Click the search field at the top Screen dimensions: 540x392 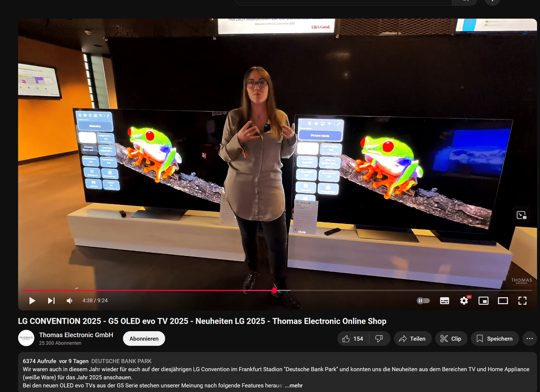(x=343, y=2)
